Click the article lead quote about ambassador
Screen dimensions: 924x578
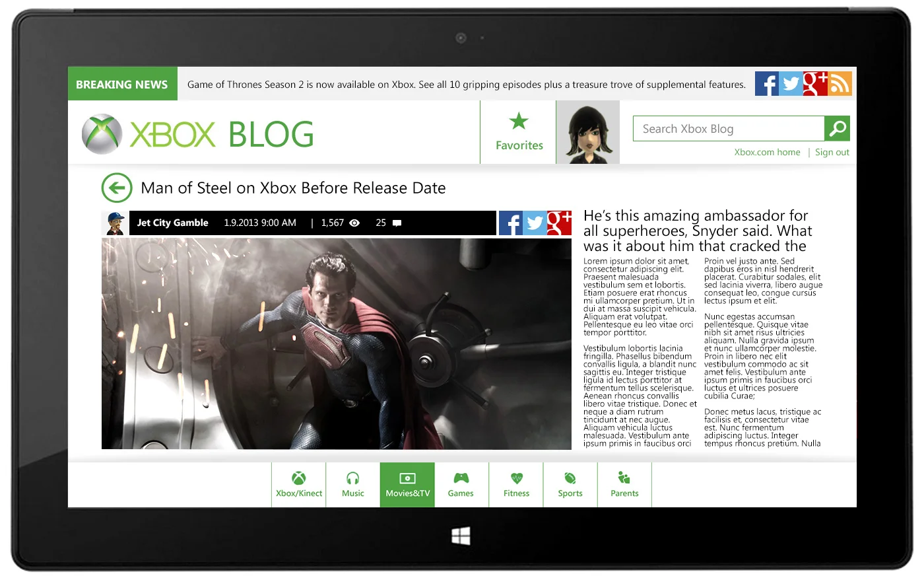point(698,231)
